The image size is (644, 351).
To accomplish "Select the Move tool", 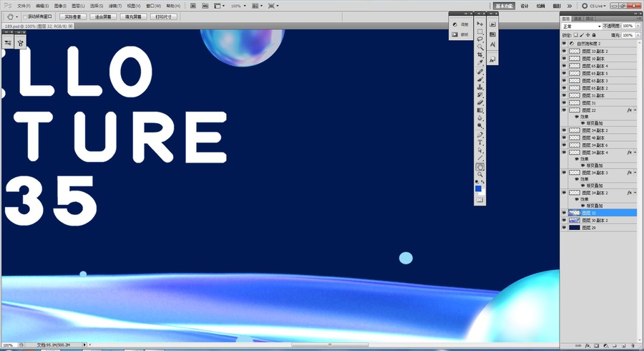I will click(479, 24).
